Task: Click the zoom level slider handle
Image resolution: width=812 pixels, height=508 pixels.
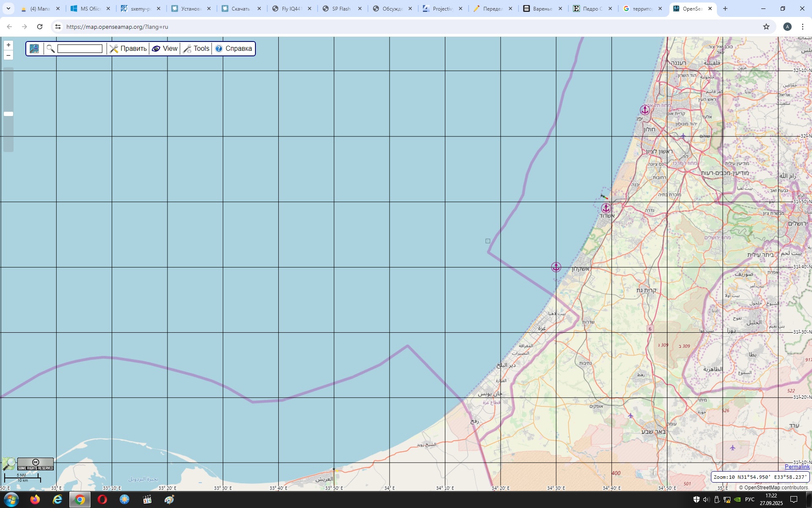Action: [x=8, y=114]
